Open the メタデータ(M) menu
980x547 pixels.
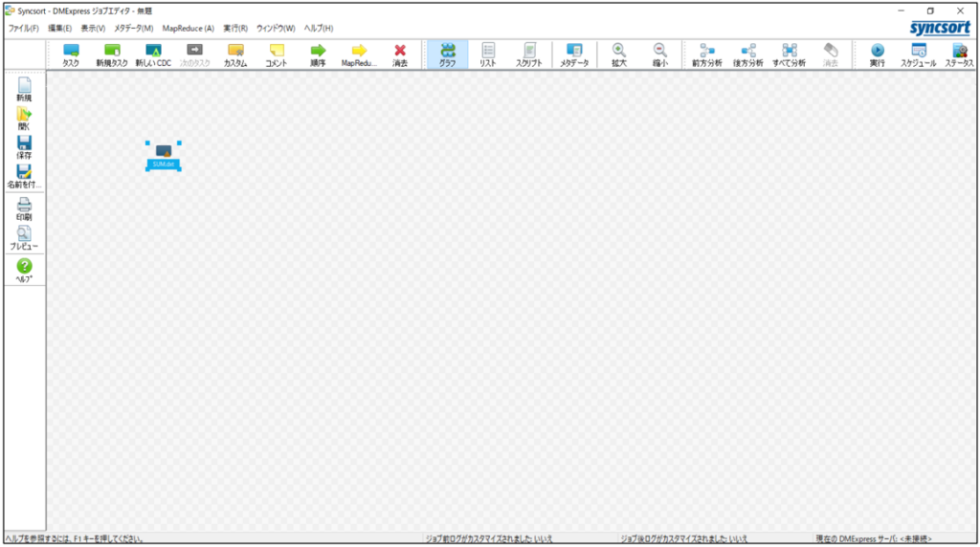point(133,29)
